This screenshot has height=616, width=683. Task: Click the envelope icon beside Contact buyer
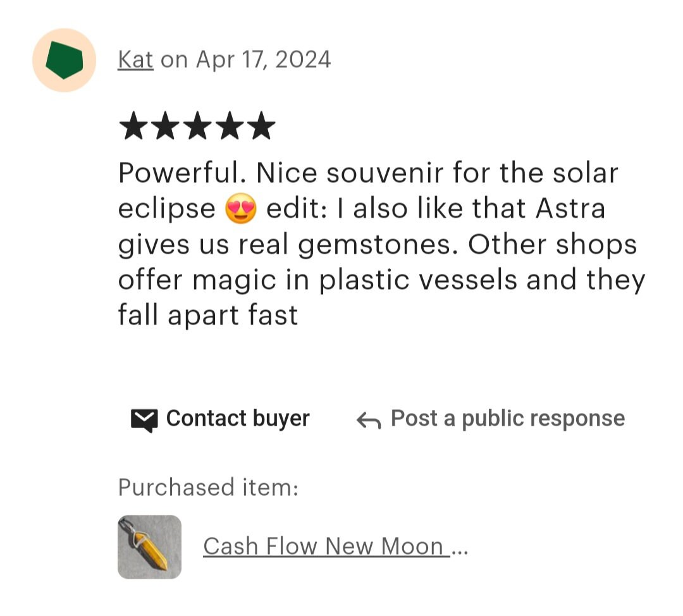click(x=144, y=421)
